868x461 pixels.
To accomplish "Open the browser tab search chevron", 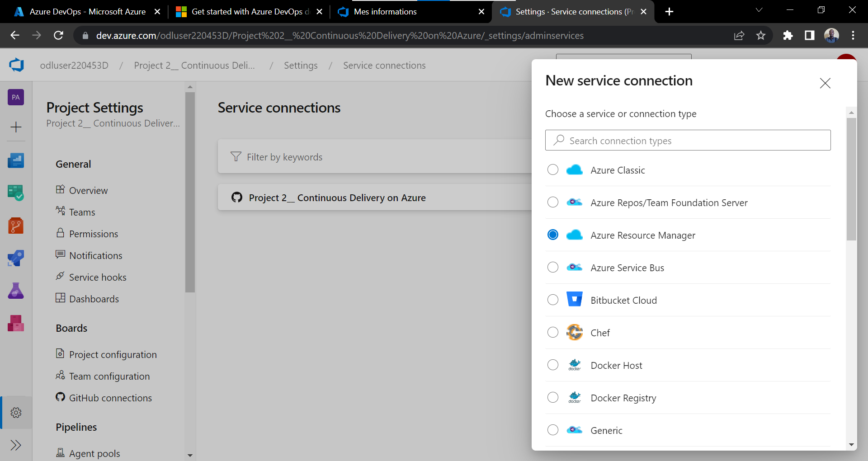I will 759,9.
